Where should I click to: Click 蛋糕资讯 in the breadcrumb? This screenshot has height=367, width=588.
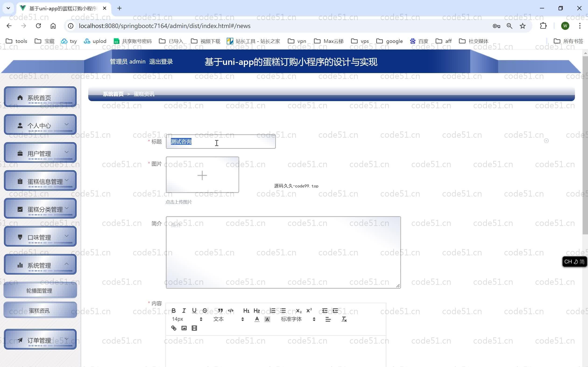(x=144, y=94)
